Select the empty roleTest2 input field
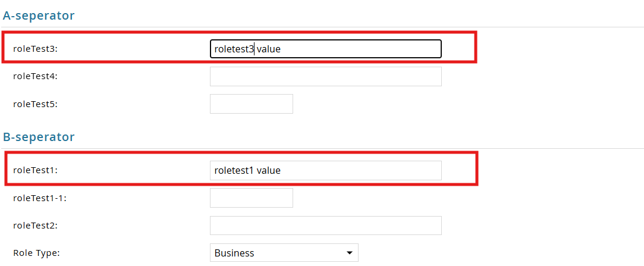 pyautogui.click(x=325, y=226)
